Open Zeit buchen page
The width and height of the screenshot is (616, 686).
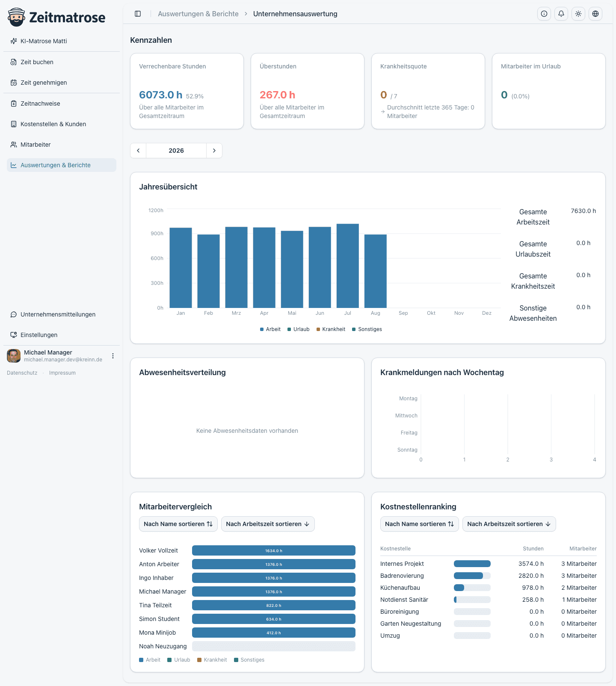[x=62, y=62]
